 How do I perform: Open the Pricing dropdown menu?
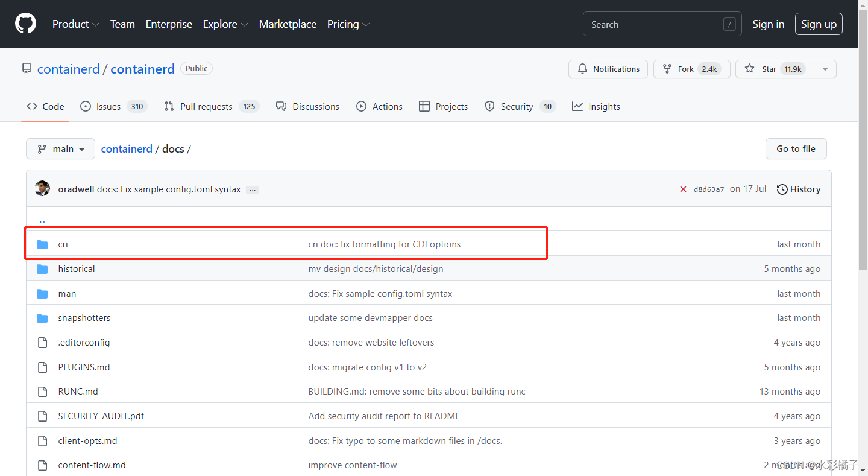pyautogui.click(x=348, y=24)
